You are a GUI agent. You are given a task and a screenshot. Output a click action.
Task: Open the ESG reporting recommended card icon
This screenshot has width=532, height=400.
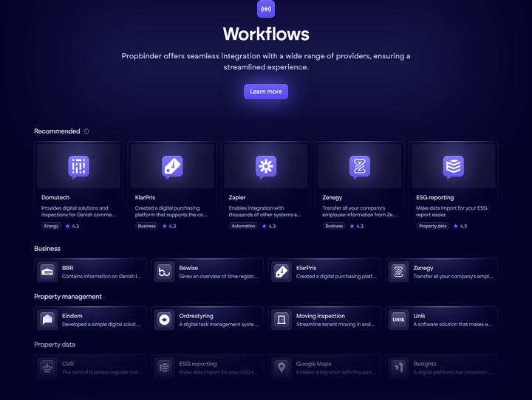point(453,167)
